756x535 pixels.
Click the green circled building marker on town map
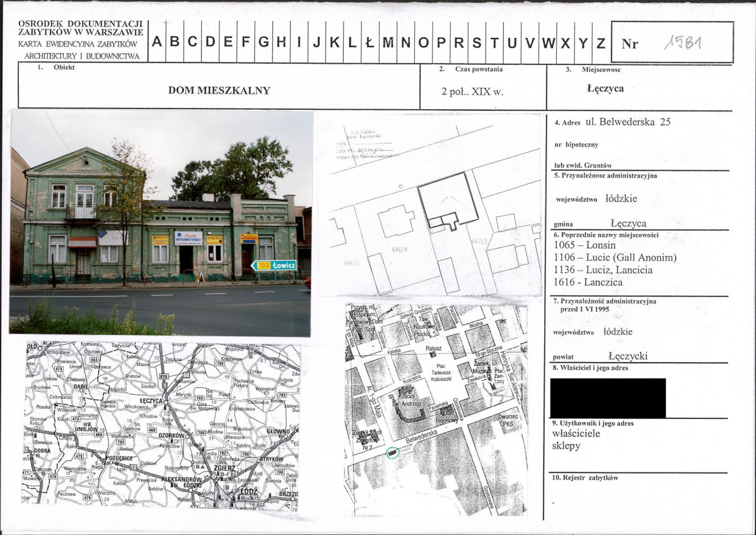pos(392,453)
